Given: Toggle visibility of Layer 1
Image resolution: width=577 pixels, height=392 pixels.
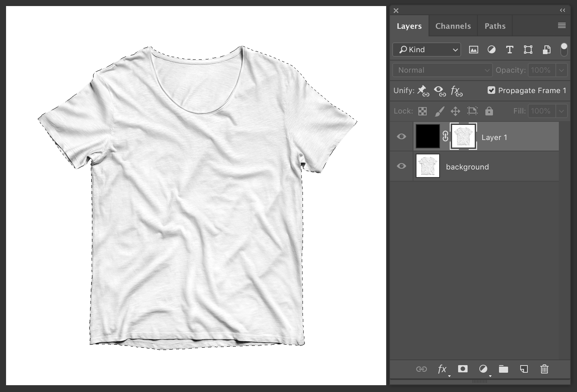Looking at the screenshot, I should click(401, 136).
